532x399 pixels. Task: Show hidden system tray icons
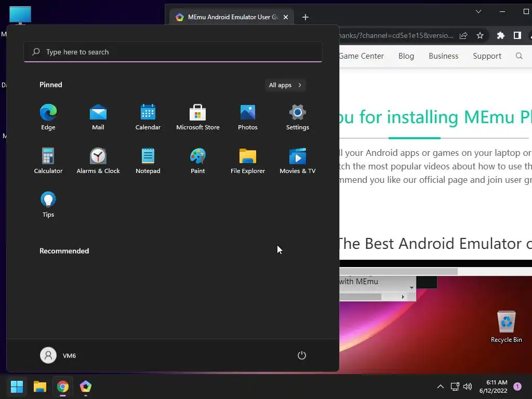(441, 387)
